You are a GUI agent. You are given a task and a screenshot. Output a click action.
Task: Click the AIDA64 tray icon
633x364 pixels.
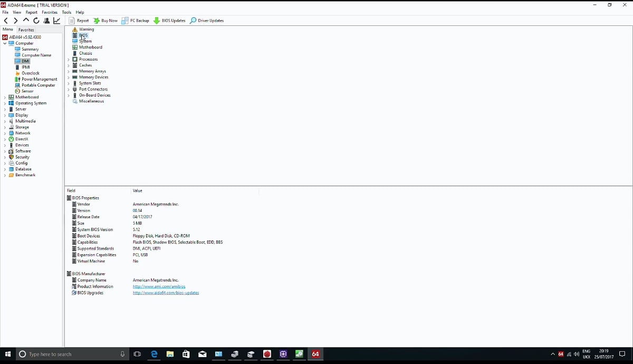(561, 354)
